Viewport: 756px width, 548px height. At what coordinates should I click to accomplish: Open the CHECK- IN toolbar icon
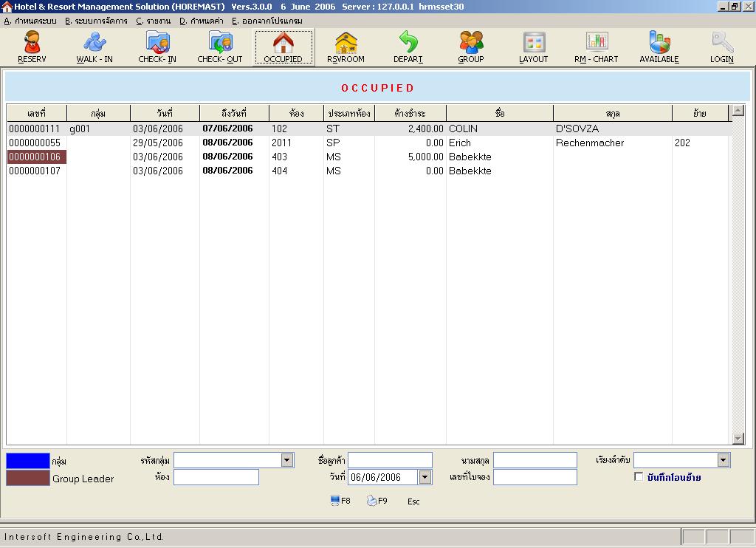tap(157, 47)
